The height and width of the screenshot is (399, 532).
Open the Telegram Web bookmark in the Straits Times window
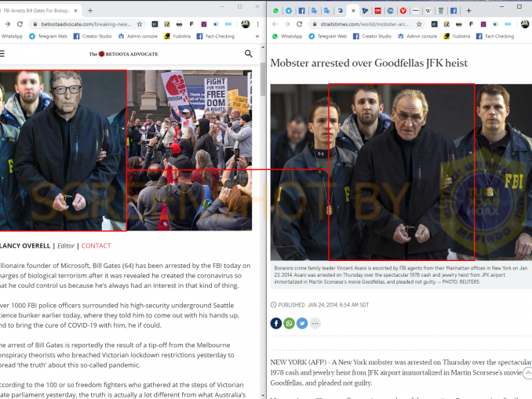coord(327,36)
